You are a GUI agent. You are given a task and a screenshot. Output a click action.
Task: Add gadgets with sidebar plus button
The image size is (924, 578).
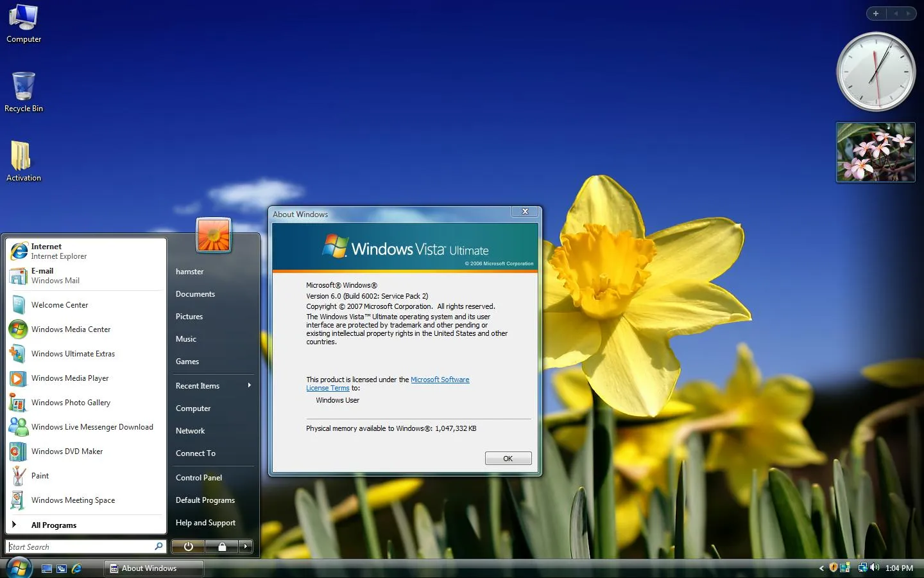click(876, 13)
